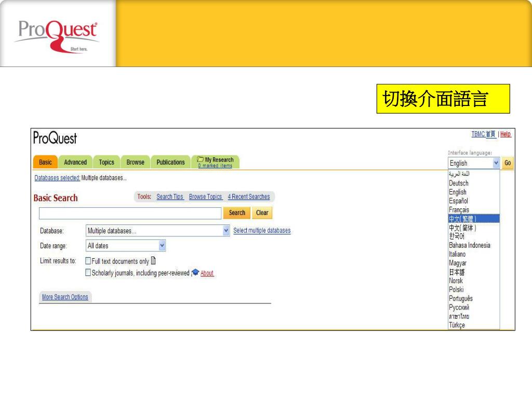Choose Polski from the language list
Viewport: 532px width, 399px height.
pyautogui.click(x=474, y=289)
